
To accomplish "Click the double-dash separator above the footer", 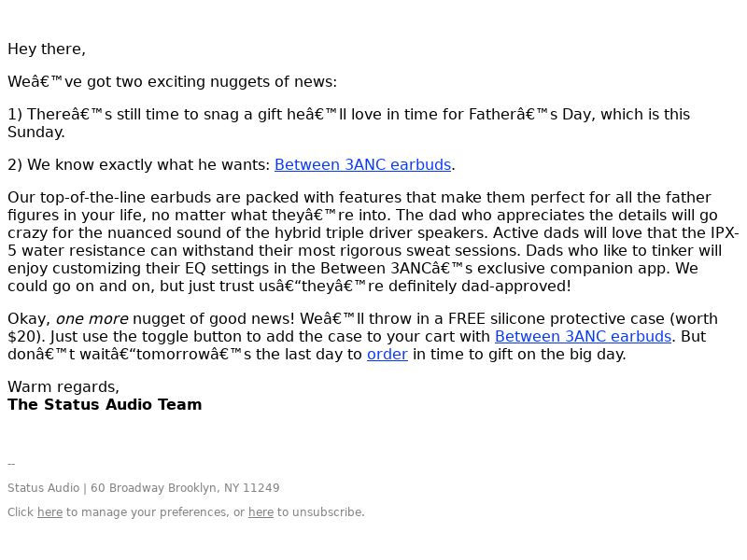I will tap(11, 464).
